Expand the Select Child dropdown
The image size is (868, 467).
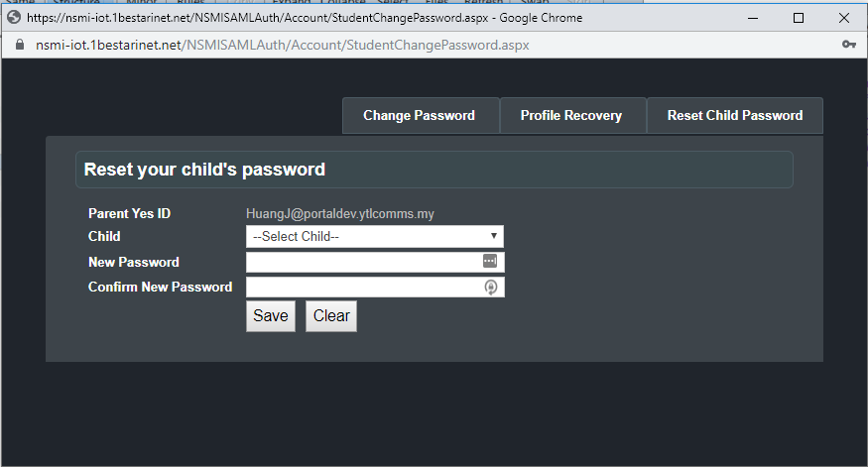tap(375, 236)
